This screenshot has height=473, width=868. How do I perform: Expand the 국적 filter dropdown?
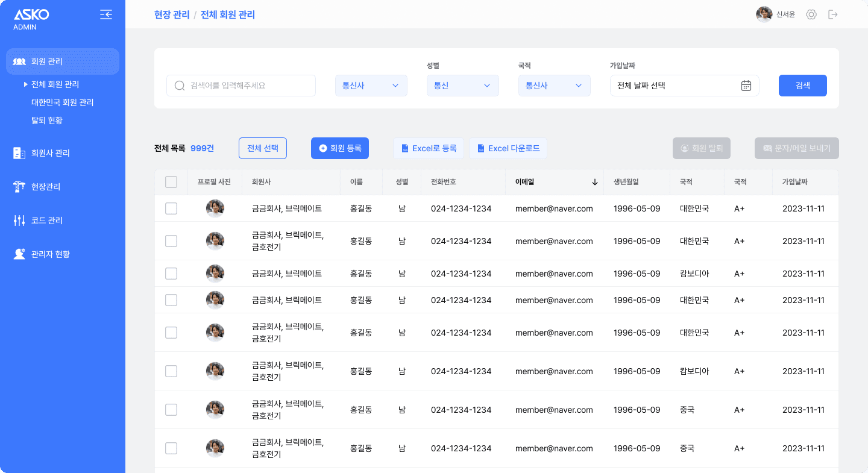(x=555, y=86)
